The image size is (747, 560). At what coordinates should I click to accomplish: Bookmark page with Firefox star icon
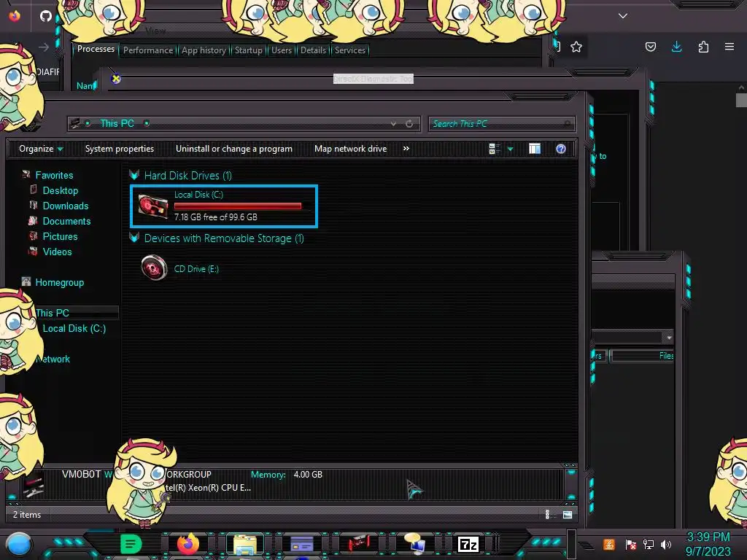[576, 47]
